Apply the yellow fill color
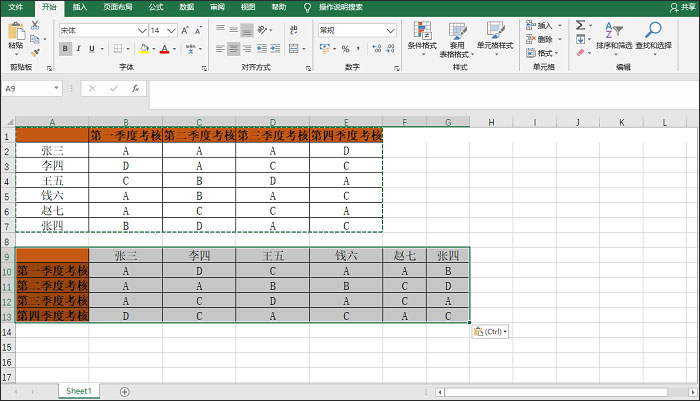Image resolution: width=700 pixels, height=401 pixels. [x=144, y=49]
